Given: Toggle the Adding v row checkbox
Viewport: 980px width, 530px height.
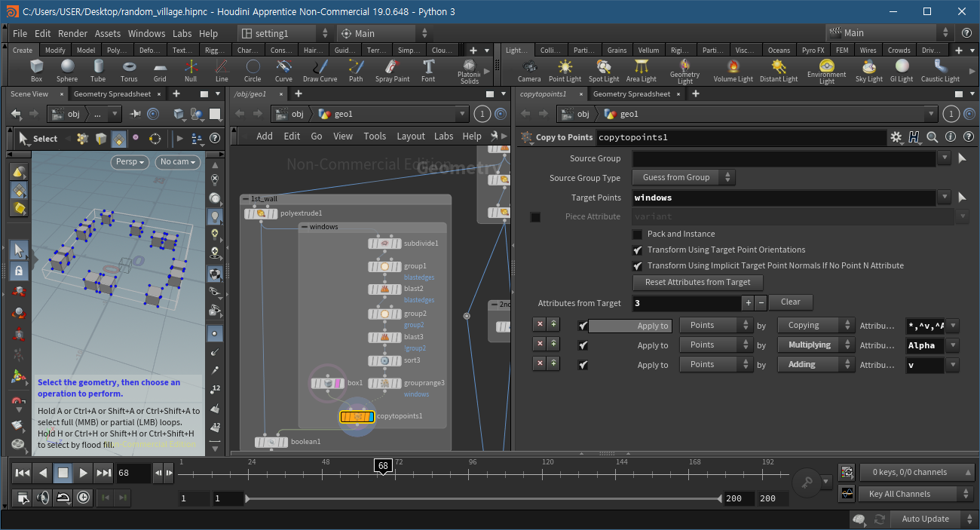Looking at the screenshot, I should [583, 365].
